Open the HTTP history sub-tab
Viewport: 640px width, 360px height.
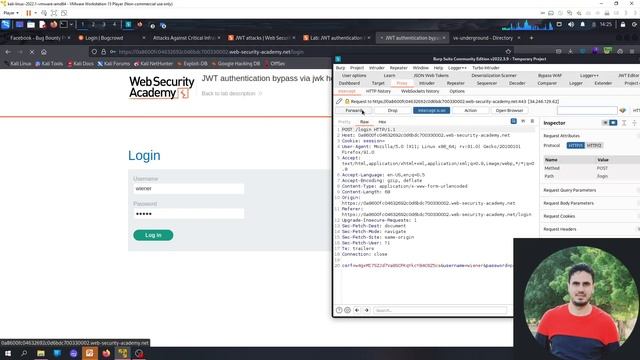[378, 91]
